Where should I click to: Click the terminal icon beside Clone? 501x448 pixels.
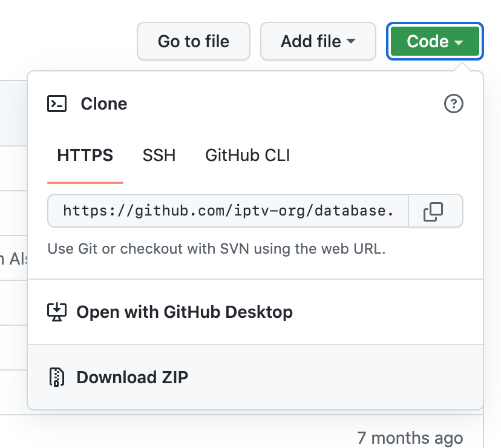point(57,104)
